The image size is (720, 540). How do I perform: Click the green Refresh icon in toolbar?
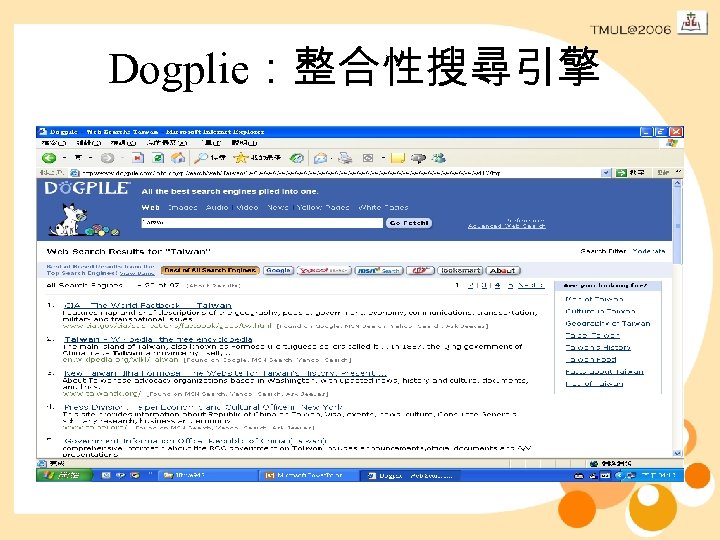point(158,158)
